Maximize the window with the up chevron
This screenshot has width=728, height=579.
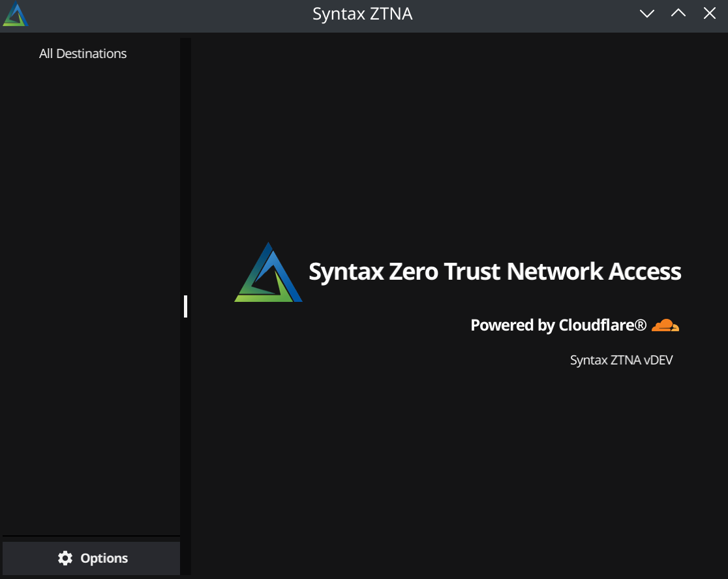point(678,14)
